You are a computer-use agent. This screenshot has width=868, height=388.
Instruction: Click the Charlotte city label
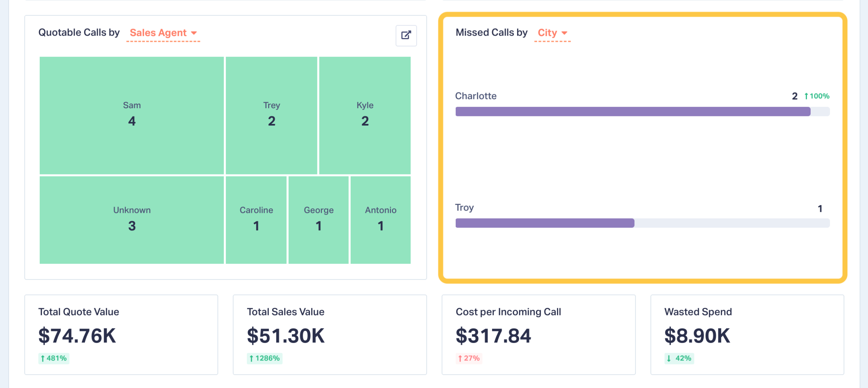[476, 96]
